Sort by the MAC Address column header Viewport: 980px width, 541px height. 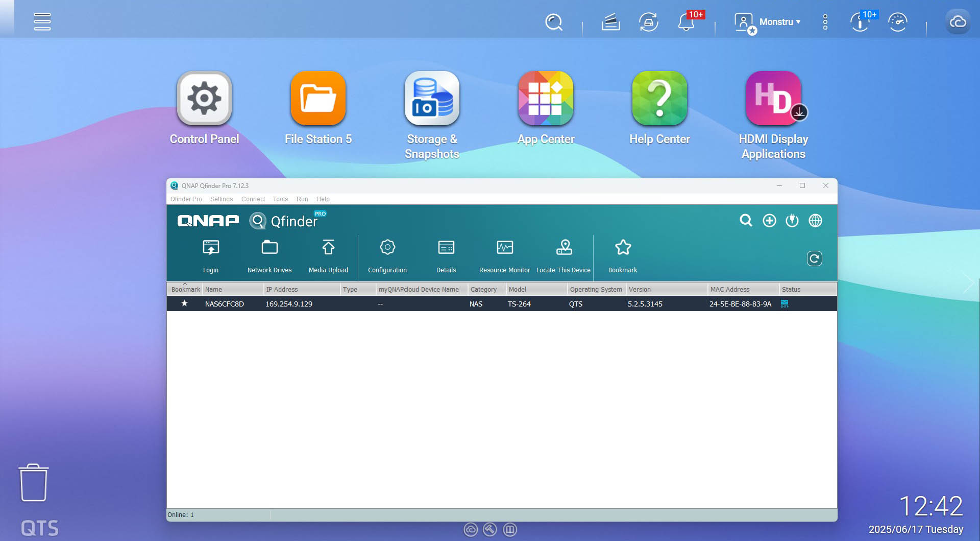coord(743,289)
